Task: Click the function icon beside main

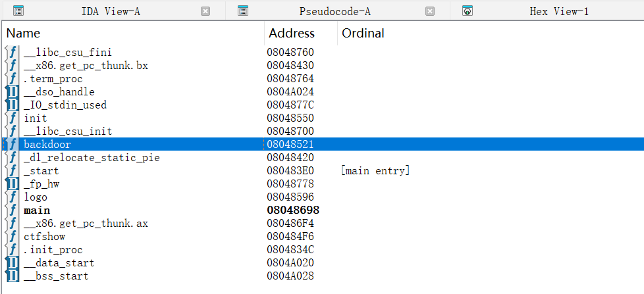Action: [x=12, y=210]
